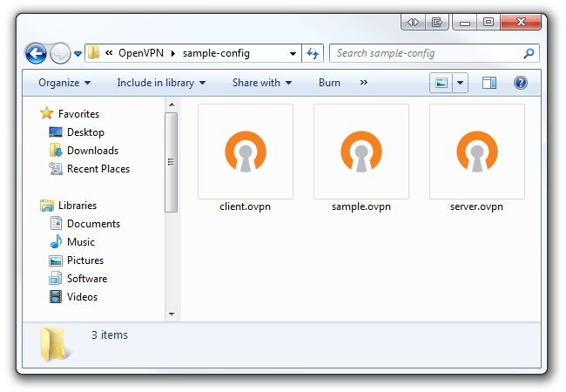Image resolution: width=566 pixels, height=392 pixels.
Task: Show more toolbar commands chevron
Action: pyautogui.click(x=363, y=83)
